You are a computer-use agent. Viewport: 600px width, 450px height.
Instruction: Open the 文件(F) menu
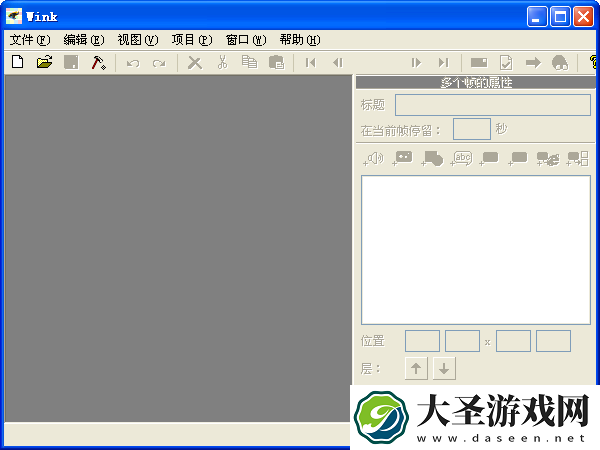click(30, 40)
